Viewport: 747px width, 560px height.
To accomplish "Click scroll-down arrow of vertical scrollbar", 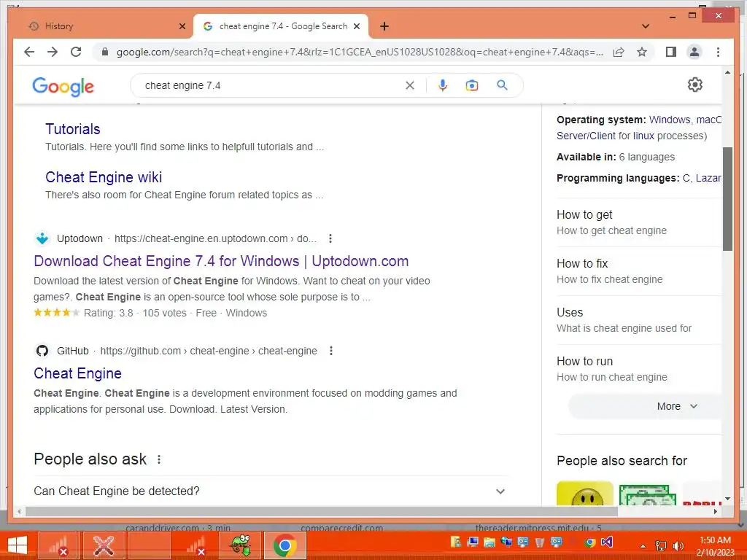I will [x=727, y=499].
